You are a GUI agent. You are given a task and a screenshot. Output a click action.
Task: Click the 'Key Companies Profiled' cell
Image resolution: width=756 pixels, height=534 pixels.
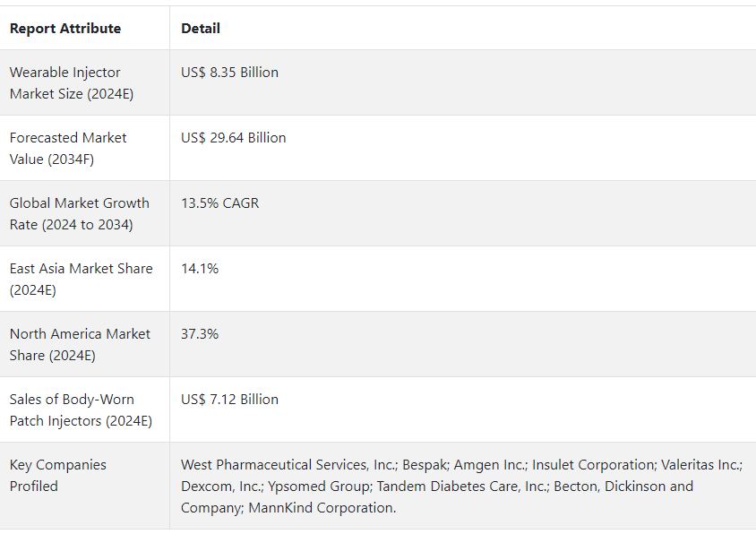(x=58, y=476)
